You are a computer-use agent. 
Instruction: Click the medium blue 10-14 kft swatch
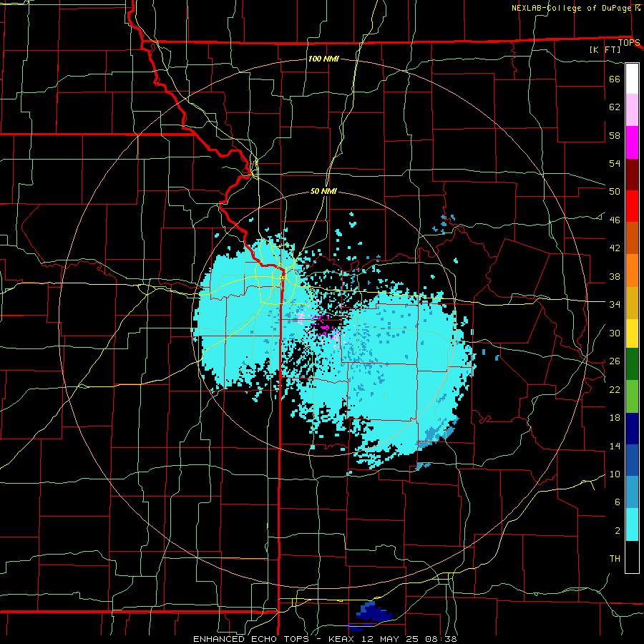(632, 460)
